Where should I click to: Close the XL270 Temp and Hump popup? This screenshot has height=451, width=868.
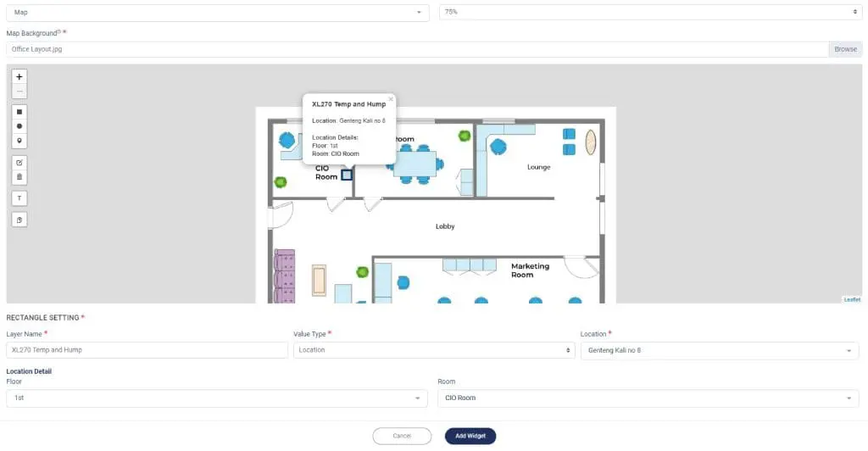click(391, 99)
